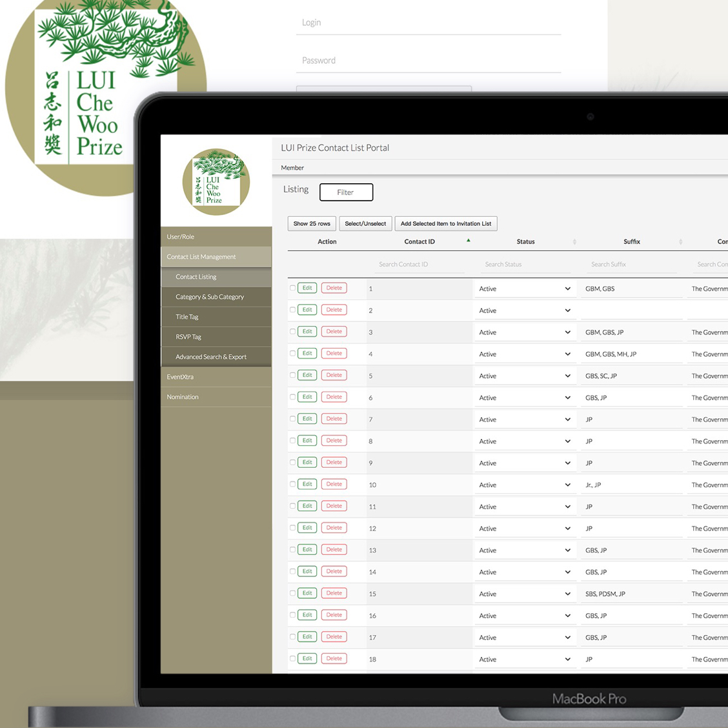
Task: Sort the Status column
Action: [x=574, y=242]
